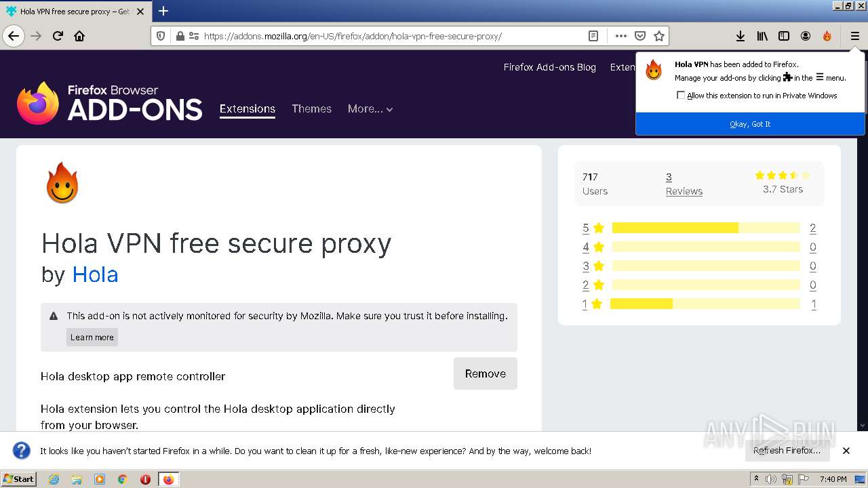The height and width of the screenshot is (488, 868).
Task: Click the Firefox Add-ons logo
Action: coord(109,103)
